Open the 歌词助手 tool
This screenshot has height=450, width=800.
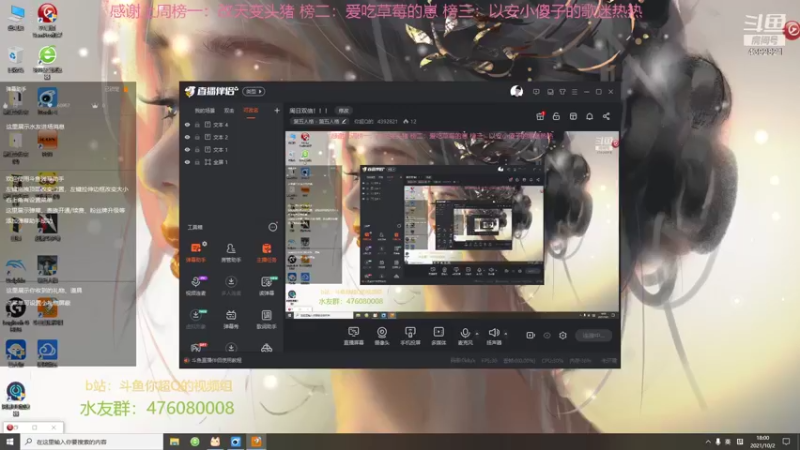tap(266, 319)
